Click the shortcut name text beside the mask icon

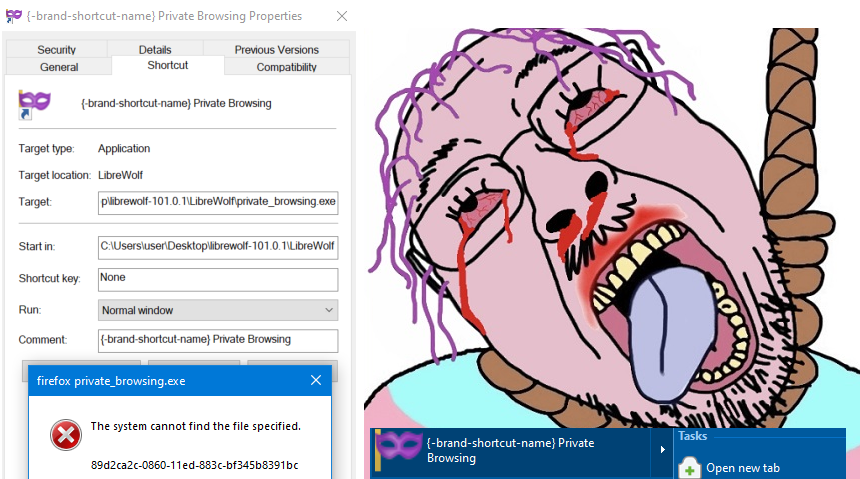[x=176, y=103]
